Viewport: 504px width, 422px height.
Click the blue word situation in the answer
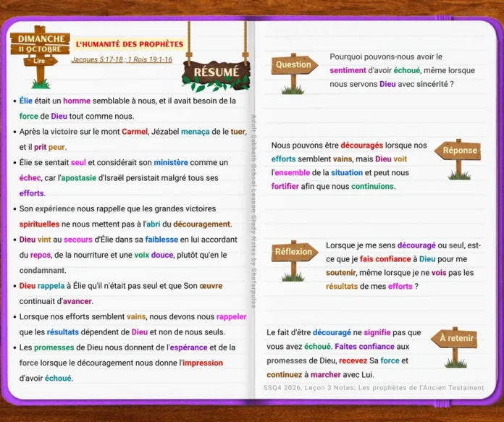click(x=347, y=172)
